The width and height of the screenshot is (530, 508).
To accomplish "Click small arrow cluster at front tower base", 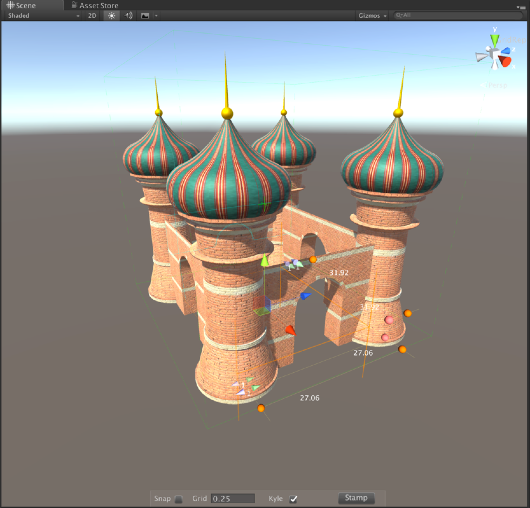I will click(x=245, y=386).
